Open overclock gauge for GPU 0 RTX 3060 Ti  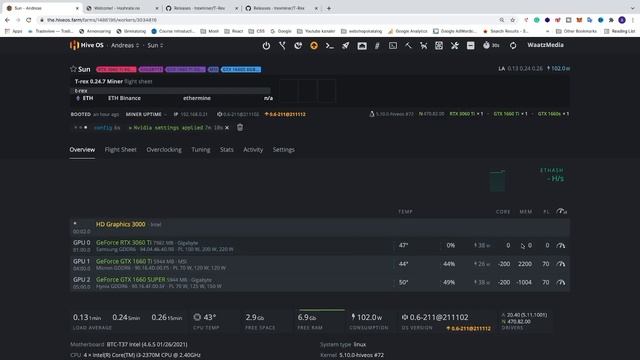(x=561, y=245)
